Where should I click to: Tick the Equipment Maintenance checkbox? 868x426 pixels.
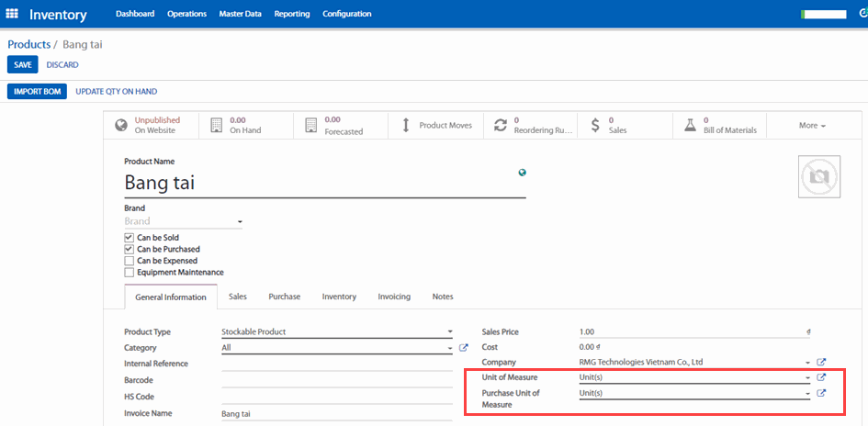130,273
